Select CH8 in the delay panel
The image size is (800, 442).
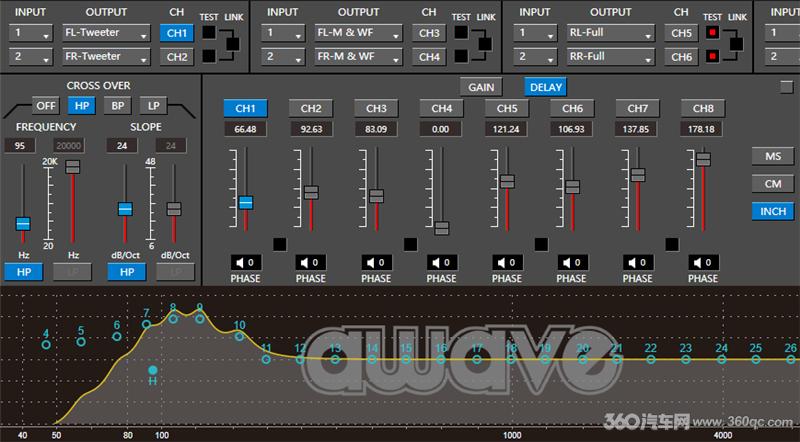[x=703, y=108]
